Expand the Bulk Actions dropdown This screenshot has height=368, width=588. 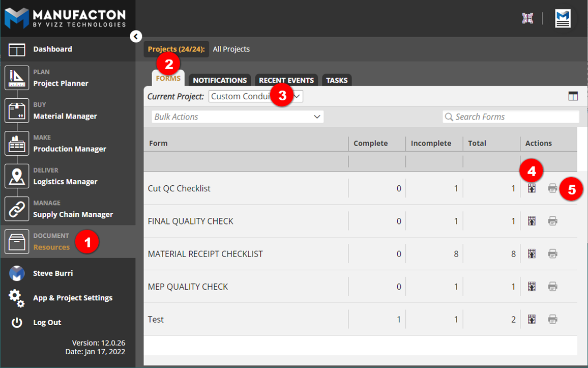238,117
